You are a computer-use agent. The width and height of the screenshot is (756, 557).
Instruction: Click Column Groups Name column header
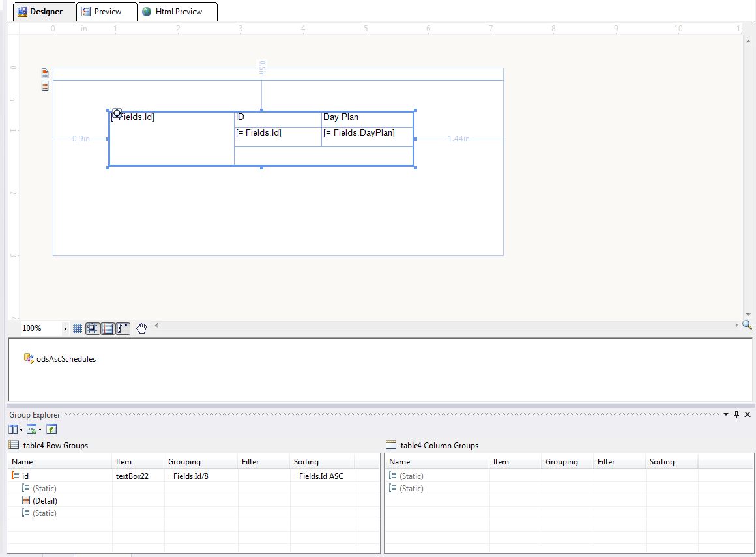point(437,462)
